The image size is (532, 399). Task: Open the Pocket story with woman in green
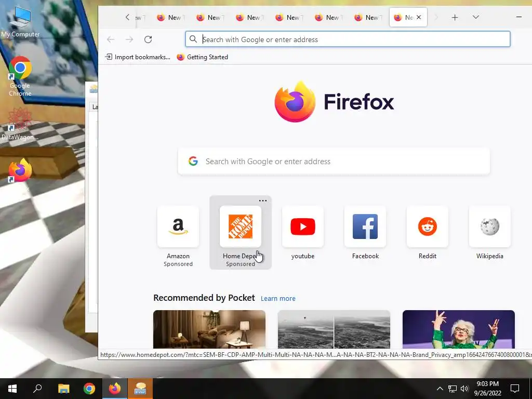(x=458, y=329)
